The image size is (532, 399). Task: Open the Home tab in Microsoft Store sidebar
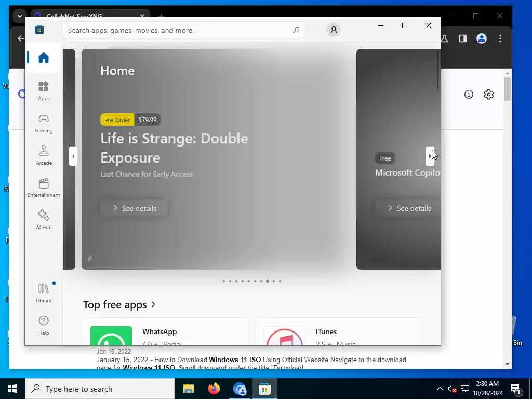44,58
